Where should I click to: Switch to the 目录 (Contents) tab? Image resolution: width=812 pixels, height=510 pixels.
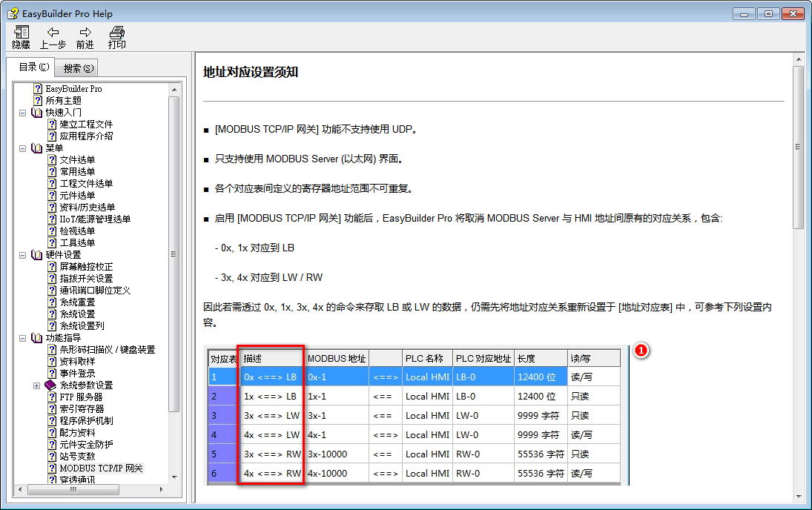pos(33,67)
